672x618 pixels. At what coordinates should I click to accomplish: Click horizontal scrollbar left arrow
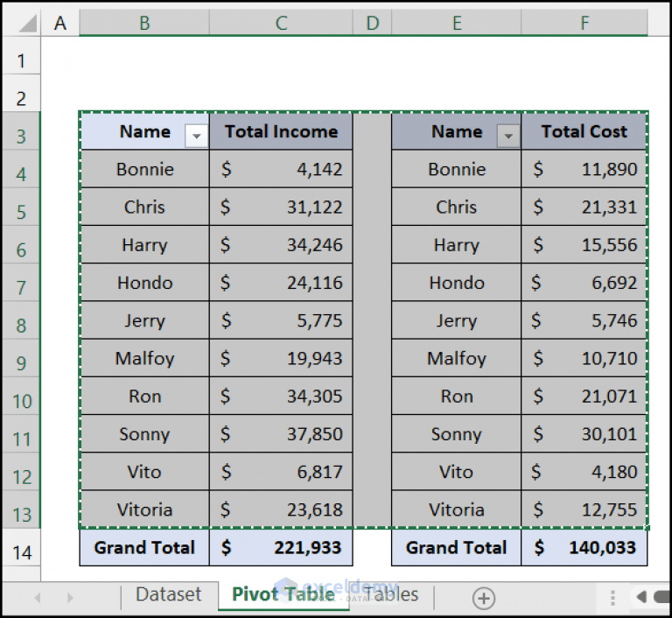(641, 597)
